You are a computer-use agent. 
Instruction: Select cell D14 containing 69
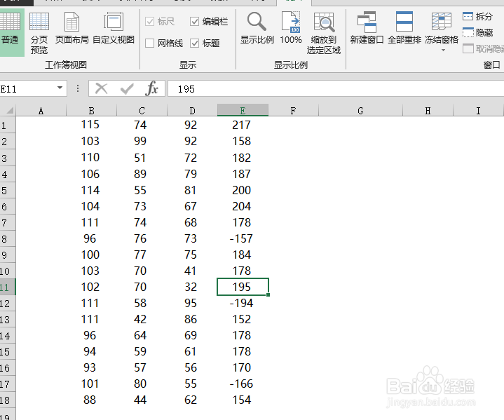tap(192, 335)
